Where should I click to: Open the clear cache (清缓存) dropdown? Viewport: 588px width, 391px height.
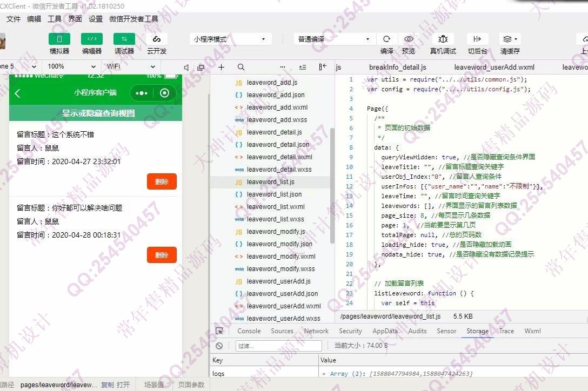pos(510,39)
